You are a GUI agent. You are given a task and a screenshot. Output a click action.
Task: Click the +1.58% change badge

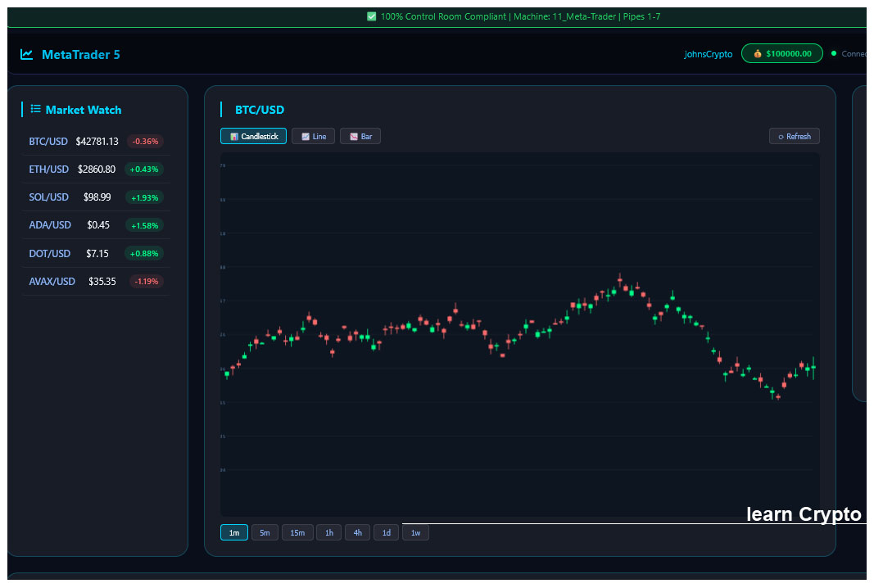pos(144,226)
